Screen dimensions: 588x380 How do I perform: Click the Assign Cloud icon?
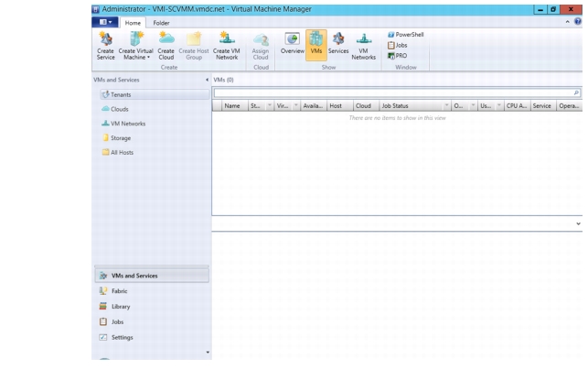click(261, 46)
